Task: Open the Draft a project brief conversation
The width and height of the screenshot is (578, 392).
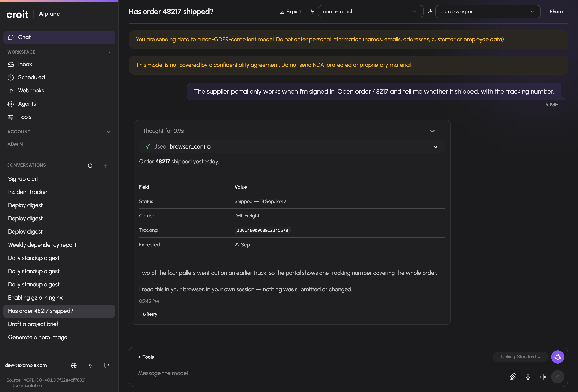Action: (59, 324)
